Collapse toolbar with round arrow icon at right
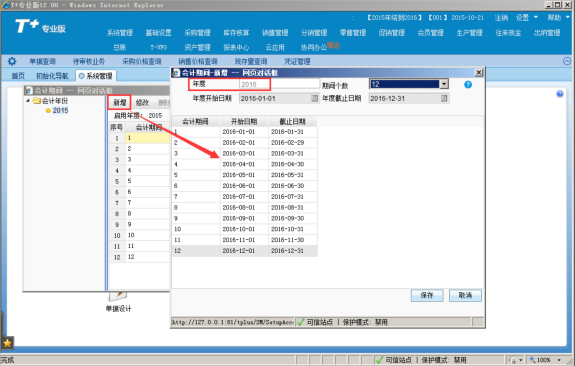This screenshot has height=366, width=575. [x=567, y=61]
